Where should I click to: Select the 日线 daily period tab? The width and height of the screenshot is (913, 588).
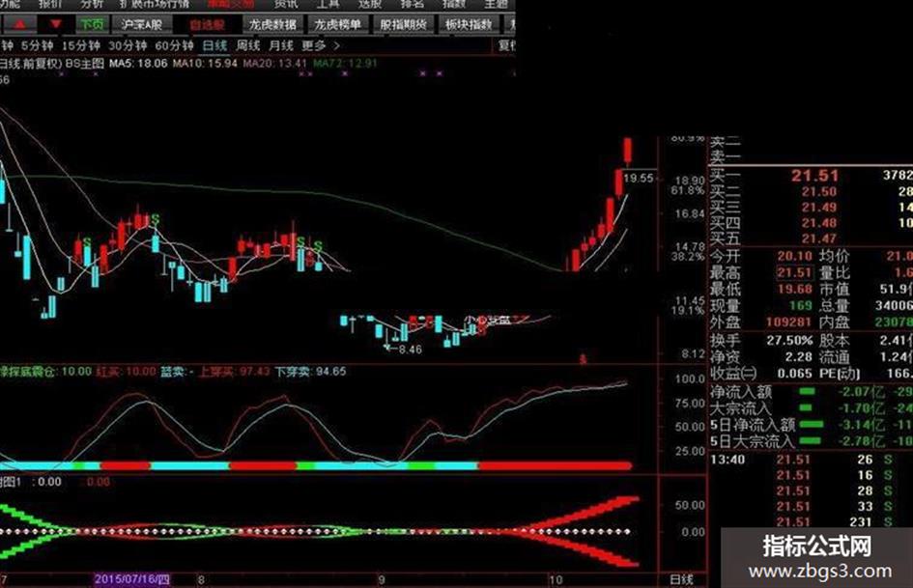tap(214, 45)
